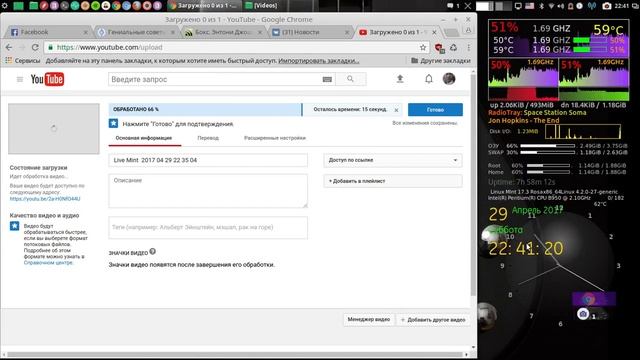This screenshot has width=640, height=360.
Task: Select the Загружено 0 из 1 taskbar window
Action: (x=203, y=6)
